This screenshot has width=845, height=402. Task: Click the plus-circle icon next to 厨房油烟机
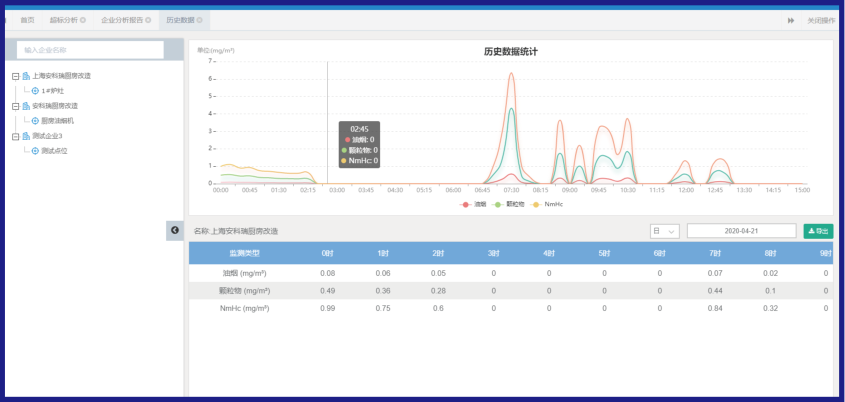(x=35, y=121)
